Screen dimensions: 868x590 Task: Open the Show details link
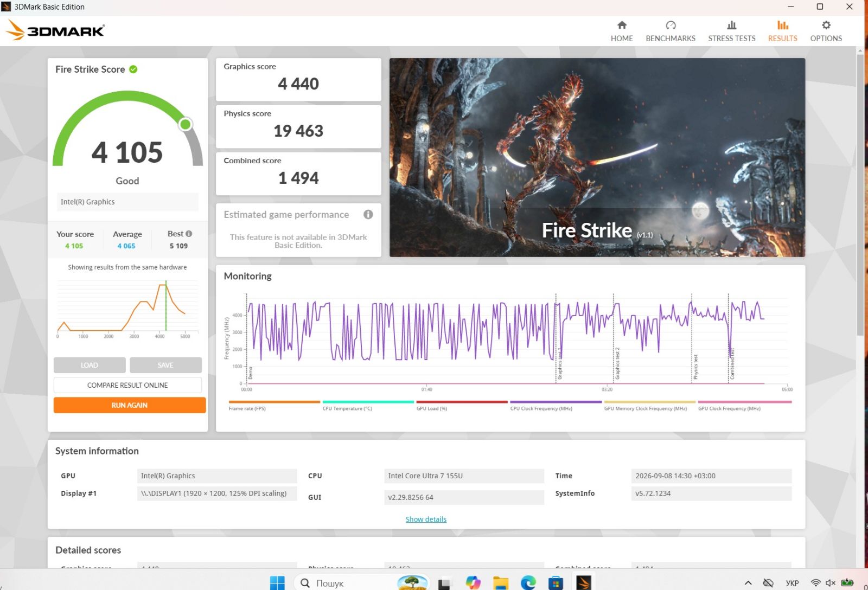pyautogui.click(x=426, y=520)
